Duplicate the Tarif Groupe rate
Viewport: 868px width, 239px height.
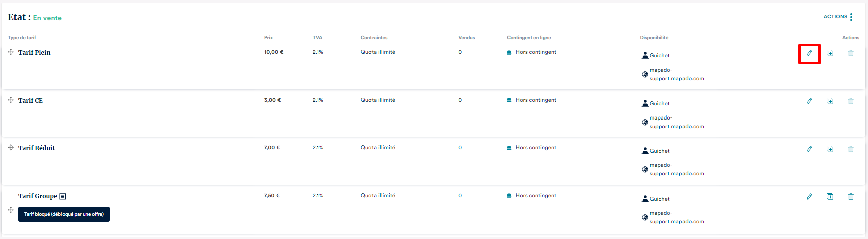830,197
